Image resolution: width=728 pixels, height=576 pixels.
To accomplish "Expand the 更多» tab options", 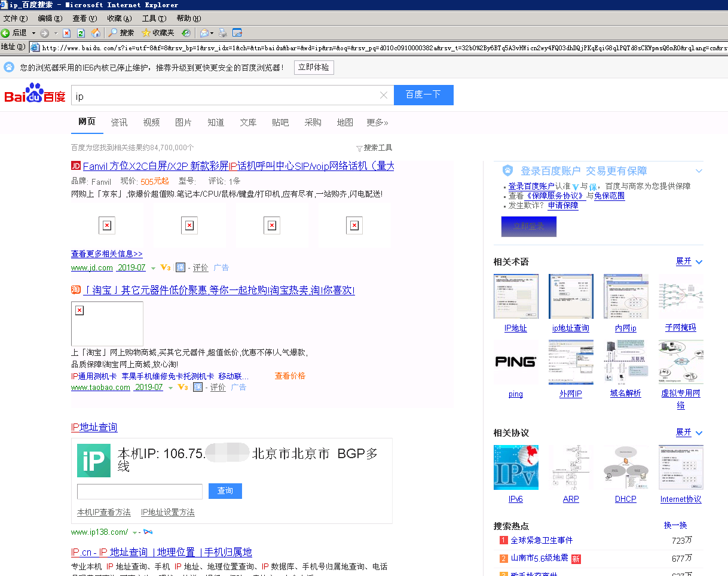I will [x=377, y=122].
